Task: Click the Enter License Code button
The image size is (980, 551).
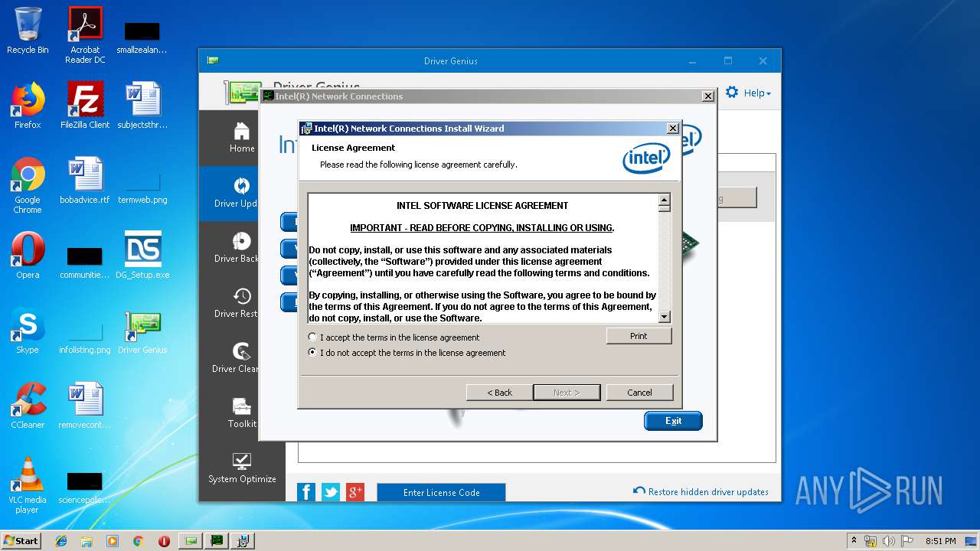Action: (441, 493)
